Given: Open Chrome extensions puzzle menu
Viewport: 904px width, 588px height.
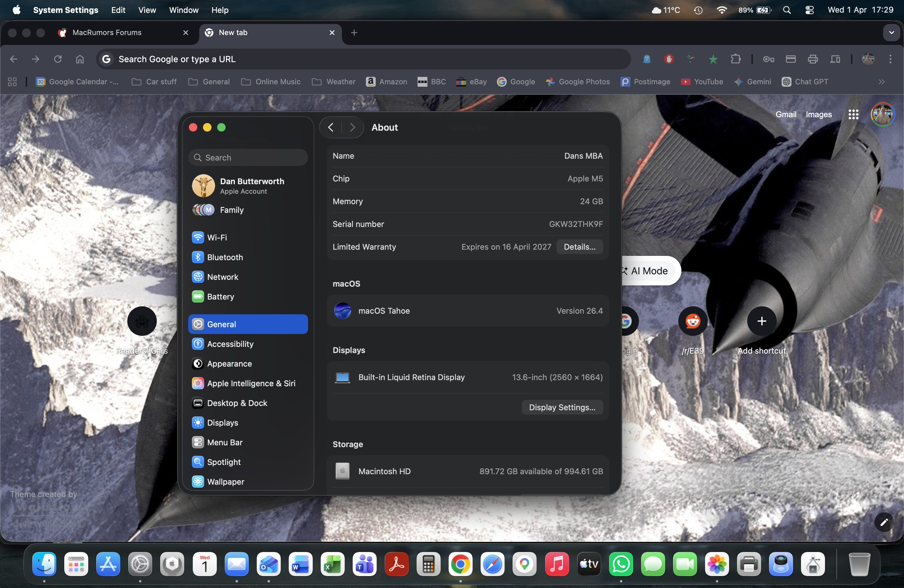Looking at the screenshot, I should [x=736, y=59].
